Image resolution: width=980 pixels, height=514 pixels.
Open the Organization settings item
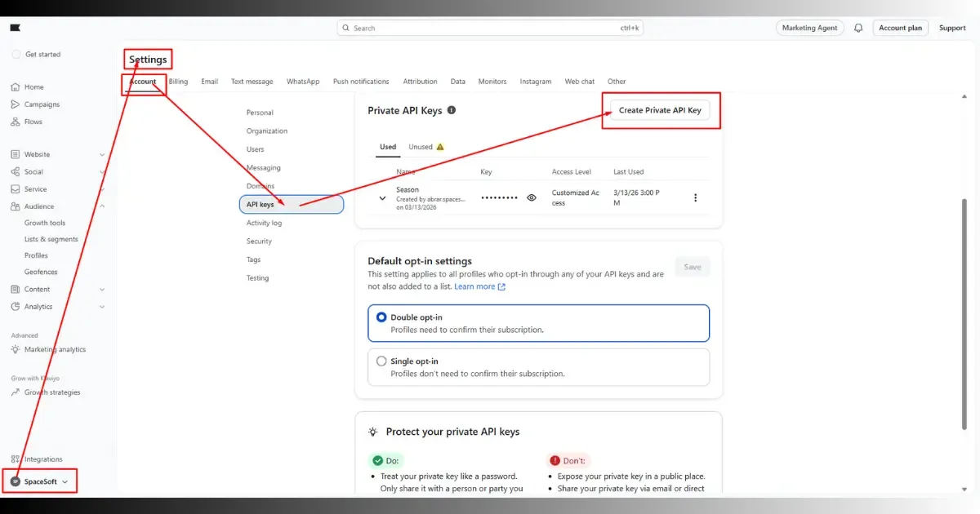[x=267, y=131]
